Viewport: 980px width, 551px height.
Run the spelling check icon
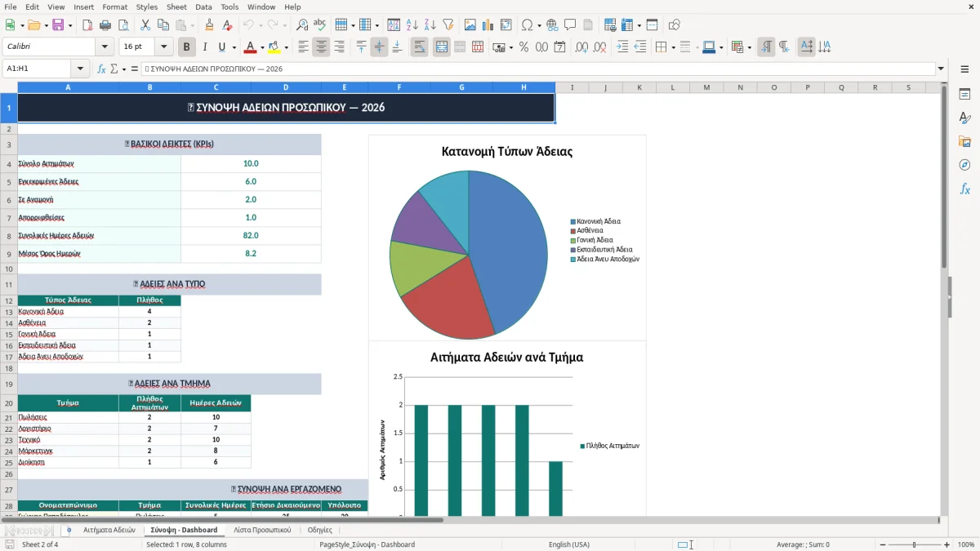pyautogui.click(x=319, y=25)
